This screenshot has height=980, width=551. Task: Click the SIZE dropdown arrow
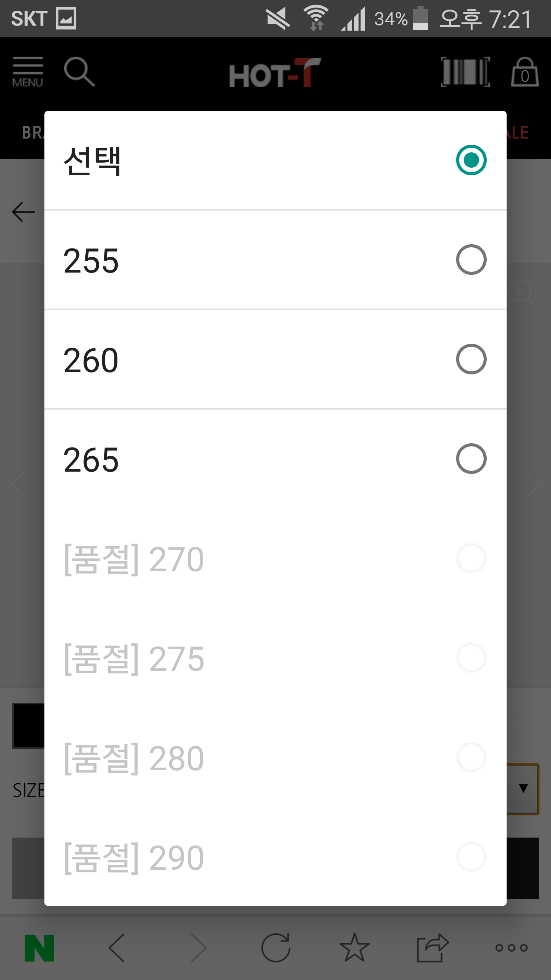(523, 788)
